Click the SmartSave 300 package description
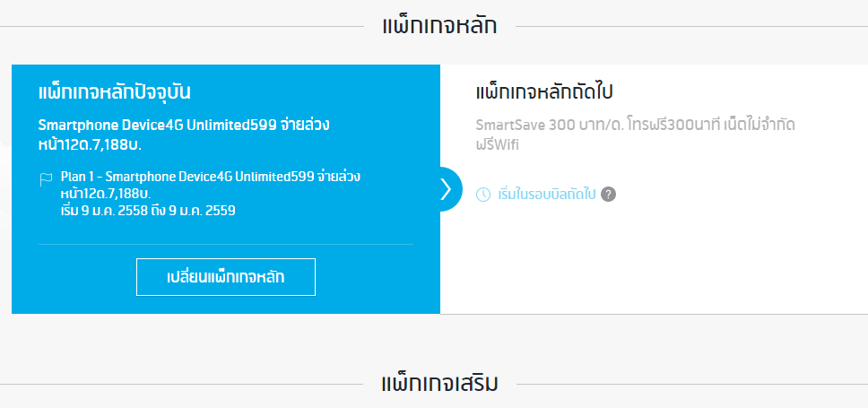This screenshot has height=408, width=868. (632, 126)
